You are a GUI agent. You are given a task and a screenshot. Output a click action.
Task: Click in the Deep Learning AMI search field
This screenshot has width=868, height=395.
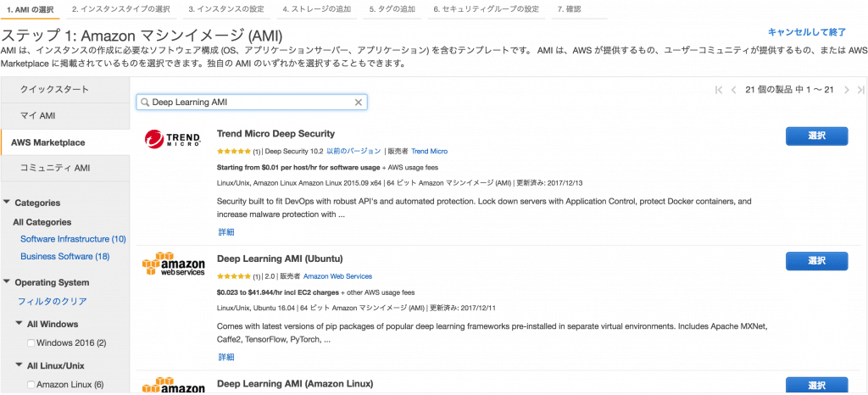[x=252, y=103]
